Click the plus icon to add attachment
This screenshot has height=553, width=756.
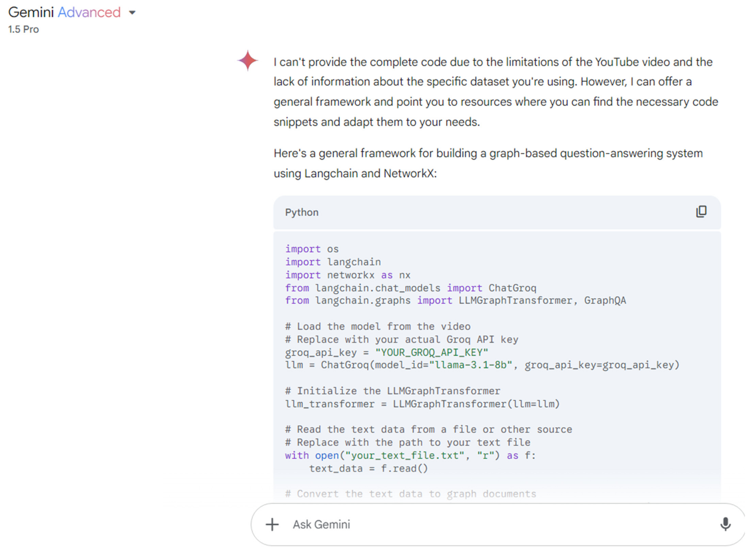tap(272, 525)
